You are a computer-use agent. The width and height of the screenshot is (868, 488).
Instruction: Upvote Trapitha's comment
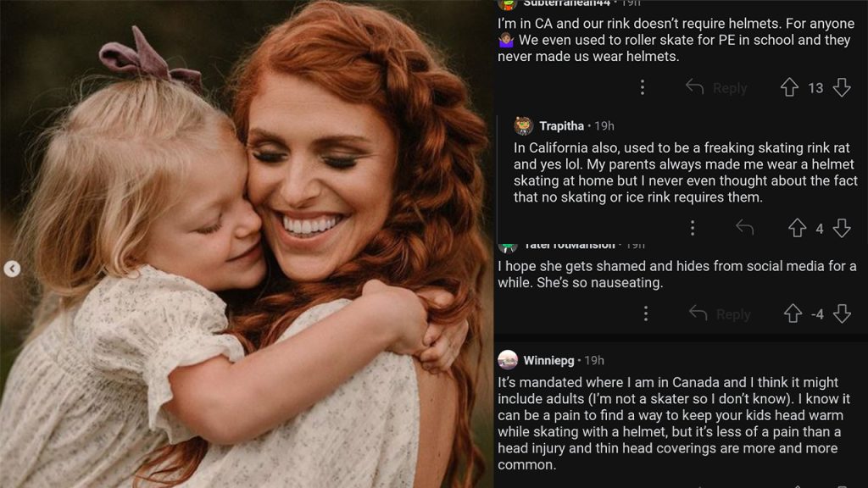[797, 228]
